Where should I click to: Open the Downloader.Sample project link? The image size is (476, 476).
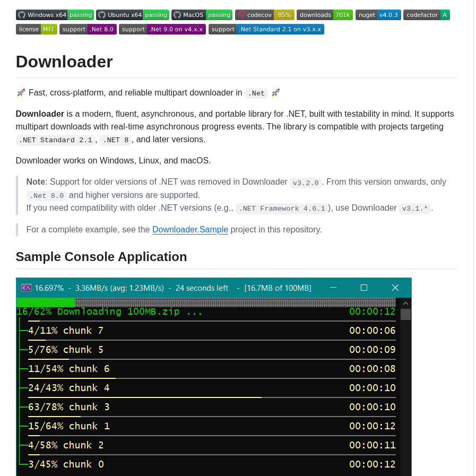[x=190, y=229]
